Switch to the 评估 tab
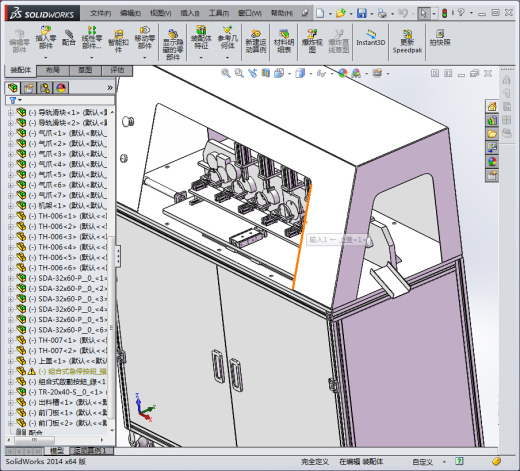This screenshot has height=471, width=520. [x=117, y=70]
